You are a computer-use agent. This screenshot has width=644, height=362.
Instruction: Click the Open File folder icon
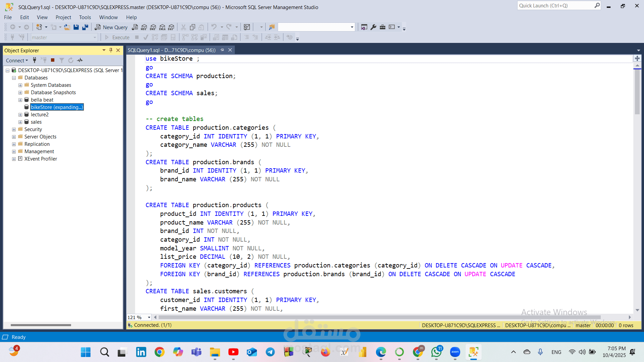click(67, 27)
